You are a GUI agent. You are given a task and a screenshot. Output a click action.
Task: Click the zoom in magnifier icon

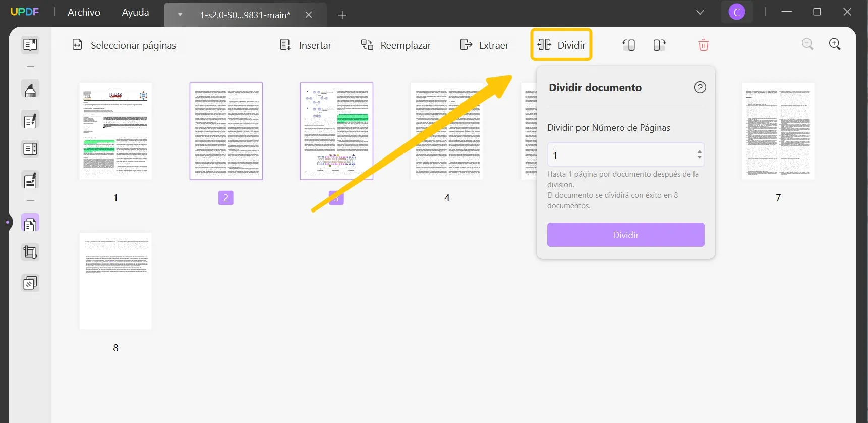(835, 44)
